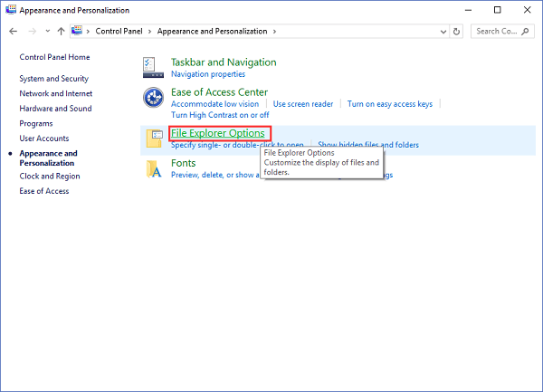Open the File Explorer Options heading link

click(217, 133)
